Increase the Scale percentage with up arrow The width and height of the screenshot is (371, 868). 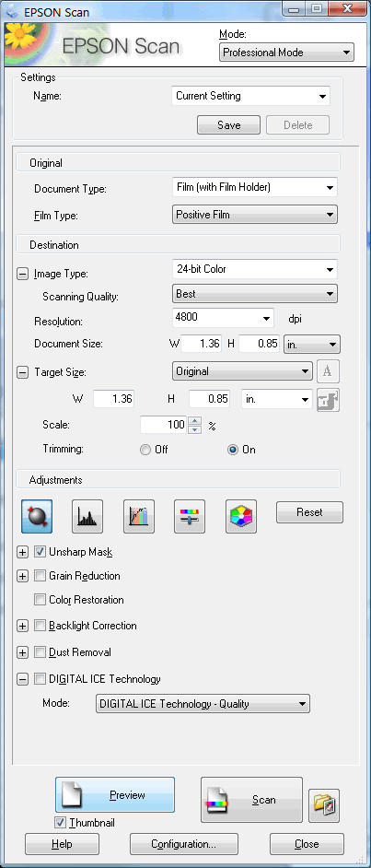[194, 421]
